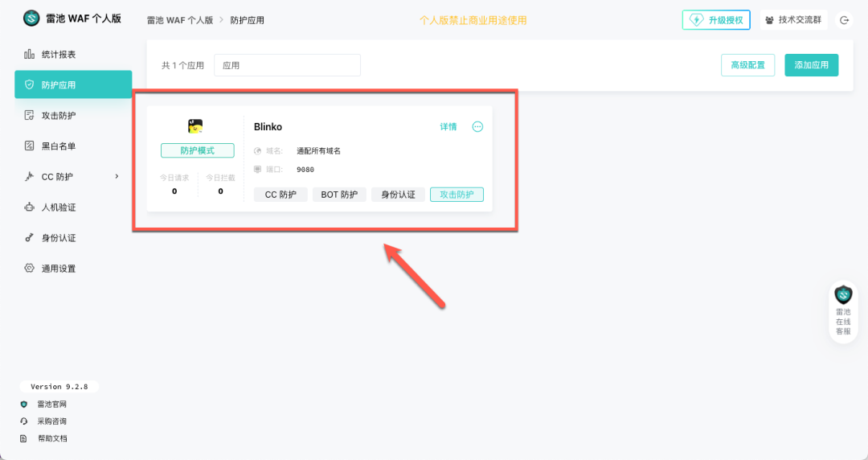Open the CC 防护 sidebar menu label
Image resolution: width=868 pixels, height=460 pixels.
coord(57,176)
